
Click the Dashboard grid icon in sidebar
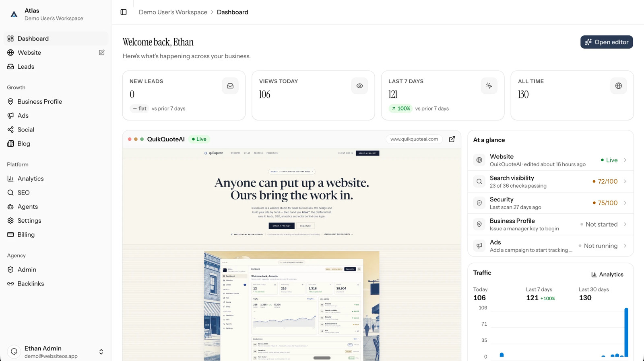(x=10, y=39)
